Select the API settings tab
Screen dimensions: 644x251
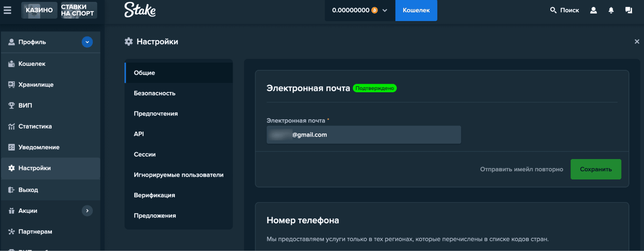tap(179, 134)
